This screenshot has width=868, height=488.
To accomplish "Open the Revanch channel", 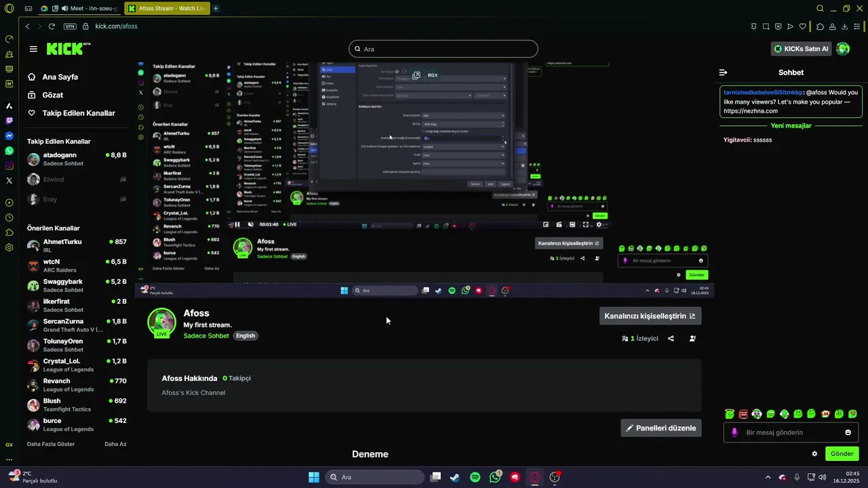I will pyautogui.click(x=77, y=385).
